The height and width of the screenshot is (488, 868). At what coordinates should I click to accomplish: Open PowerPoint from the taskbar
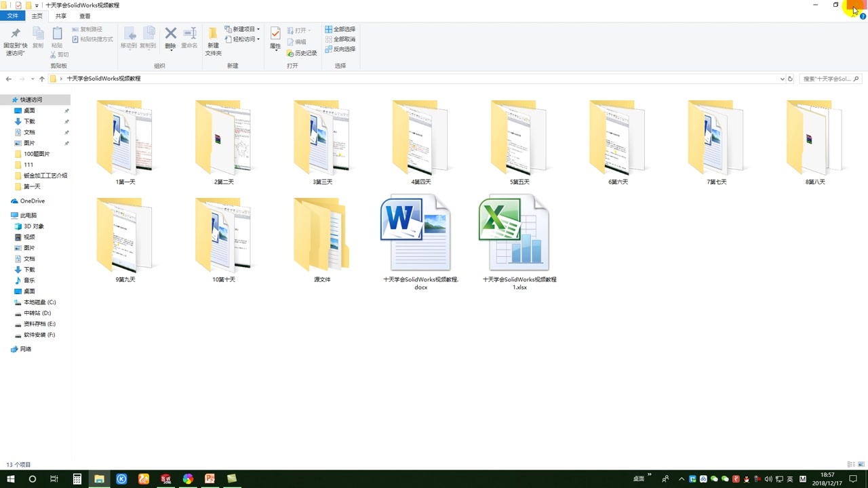coord(210,479)
